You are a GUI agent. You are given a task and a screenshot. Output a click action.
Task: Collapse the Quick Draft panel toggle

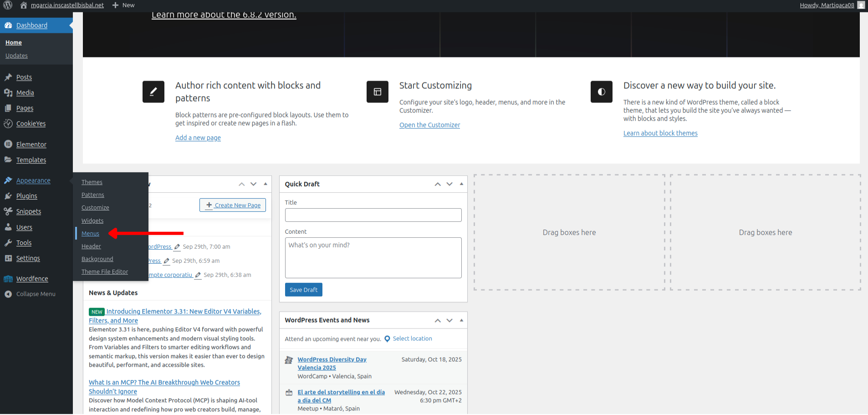pyautogui.click(x=461, y=184)
